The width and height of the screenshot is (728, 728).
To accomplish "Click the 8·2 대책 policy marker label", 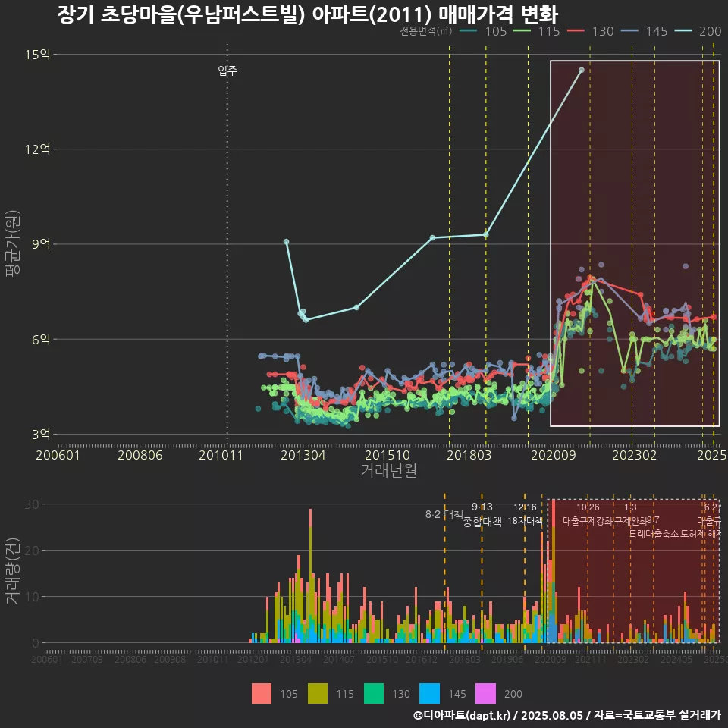I will click(x=444, y=514).
